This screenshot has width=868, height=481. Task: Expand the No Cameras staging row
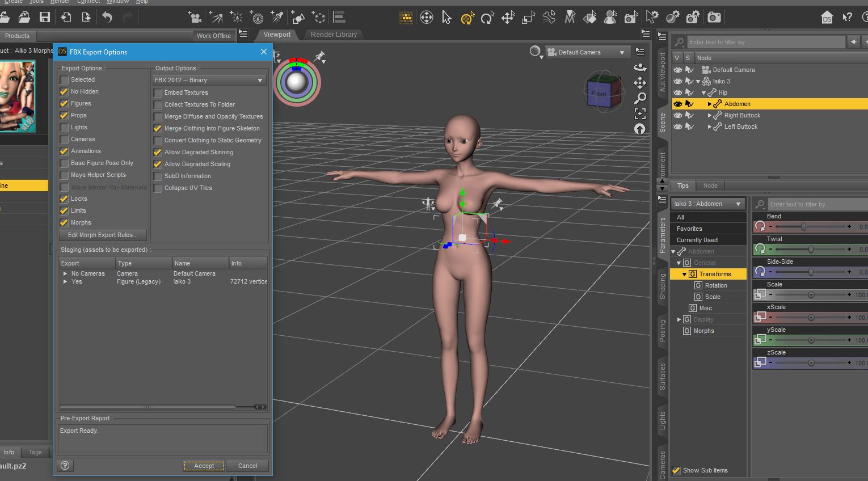[65, 273]
